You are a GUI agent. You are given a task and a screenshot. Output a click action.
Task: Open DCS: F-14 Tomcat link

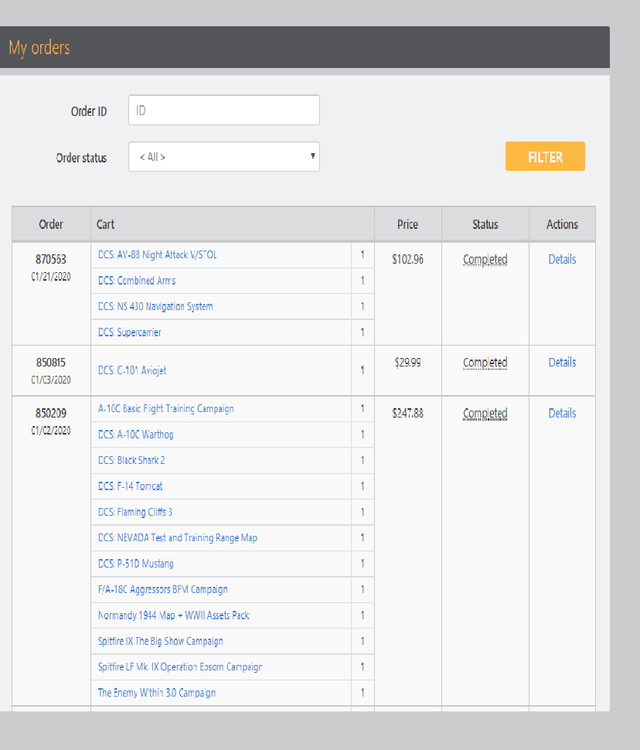[x=130, y=486]
